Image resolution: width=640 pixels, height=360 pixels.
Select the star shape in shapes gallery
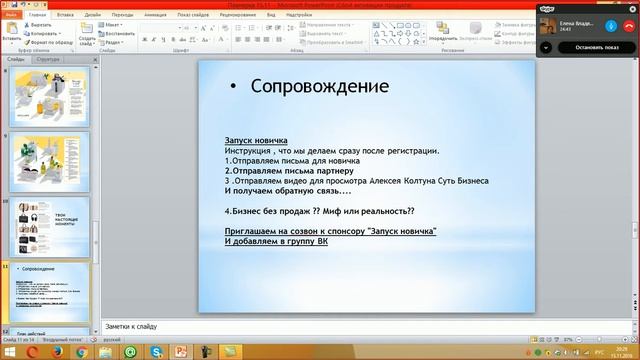pos(416,42)
